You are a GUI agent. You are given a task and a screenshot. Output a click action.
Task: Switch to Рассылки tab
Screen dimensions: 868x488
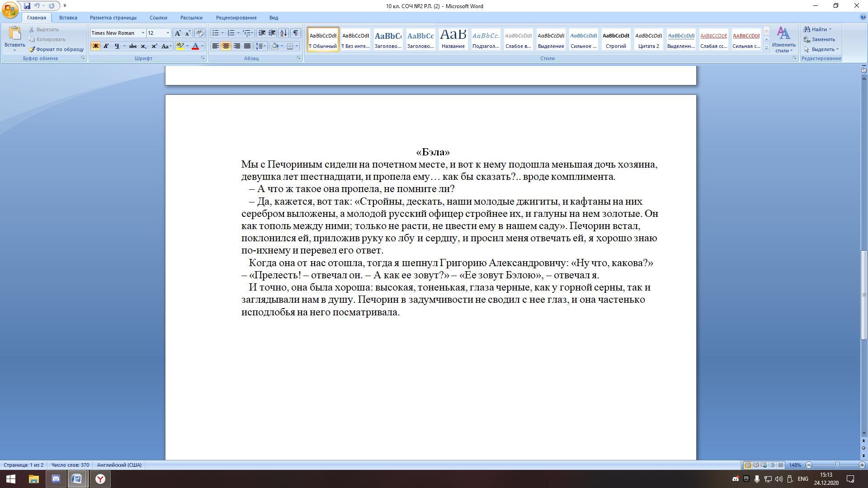(x=191, y=18)
